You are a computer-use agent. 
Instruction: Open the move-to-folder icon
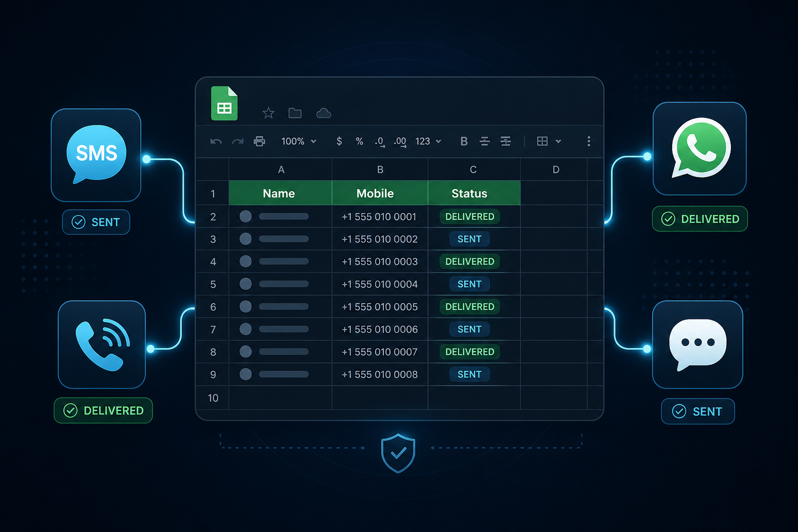point(295,113)
